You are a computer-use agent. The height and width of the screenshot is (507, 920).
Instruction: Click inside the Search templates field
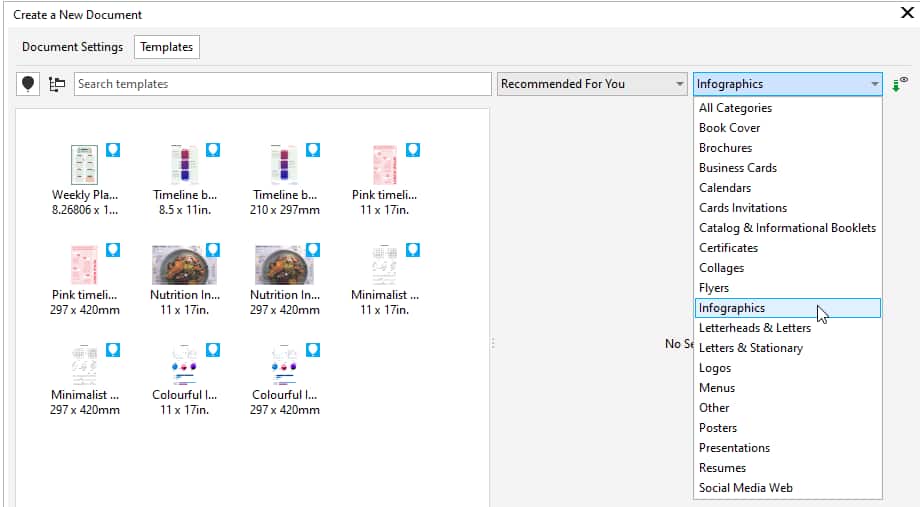tap(282, 84)
